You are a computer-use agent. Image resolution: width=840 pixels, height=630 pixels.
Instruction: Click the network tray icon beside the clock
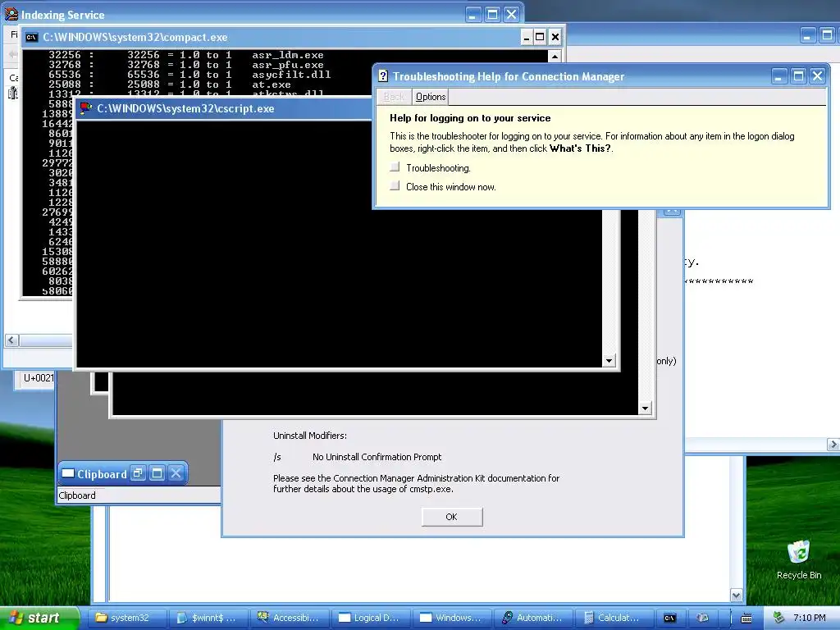[778, 618]
